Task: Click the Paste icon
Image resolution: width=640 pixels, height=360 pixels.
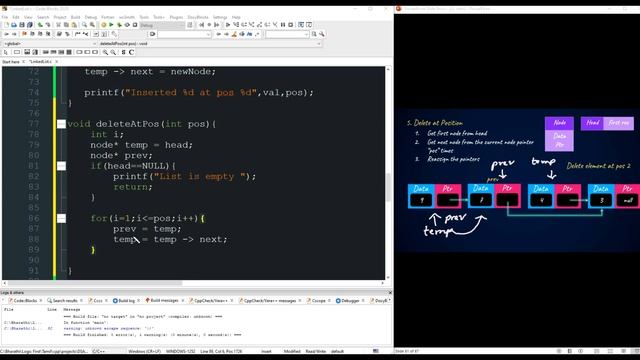Action: point(74,25)
